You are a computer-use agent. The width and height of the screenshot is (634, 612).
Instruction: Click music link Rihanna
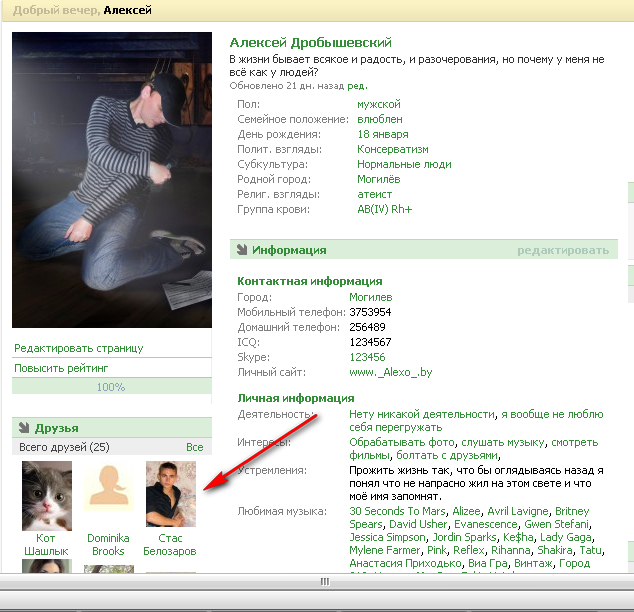pos(511,550)
